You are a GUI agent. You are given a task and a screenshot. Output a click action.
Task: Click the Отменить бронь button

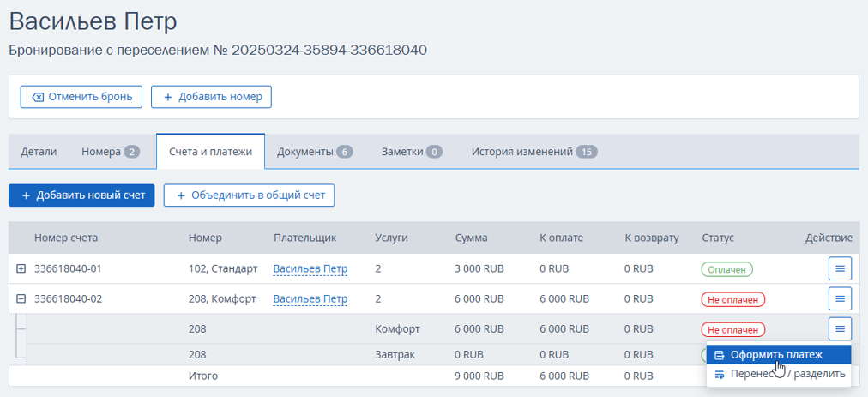coord(81,97)
